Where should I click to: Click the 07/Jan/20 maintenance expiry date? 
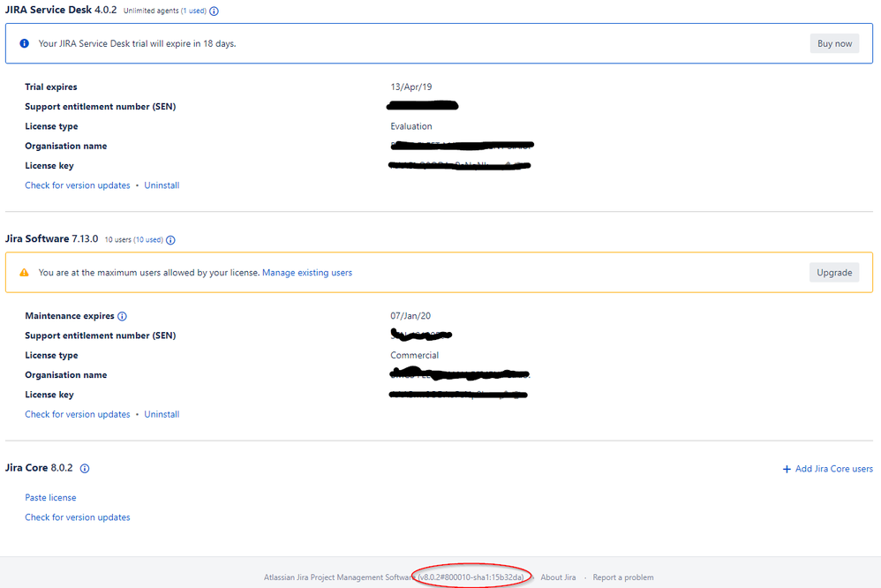coord(410,316)
